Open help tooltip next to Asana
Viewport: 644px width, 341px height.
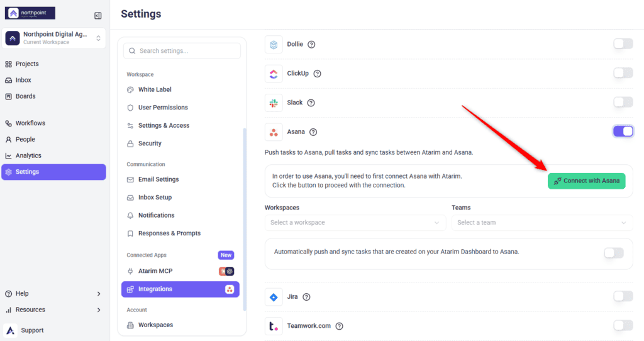[313, 132]
